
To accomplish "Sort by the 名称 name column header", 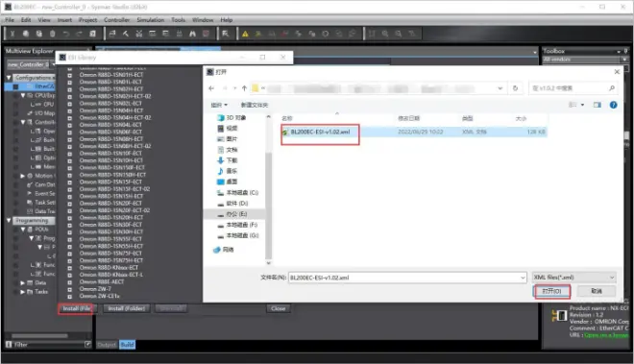I will tap(287, 118).
